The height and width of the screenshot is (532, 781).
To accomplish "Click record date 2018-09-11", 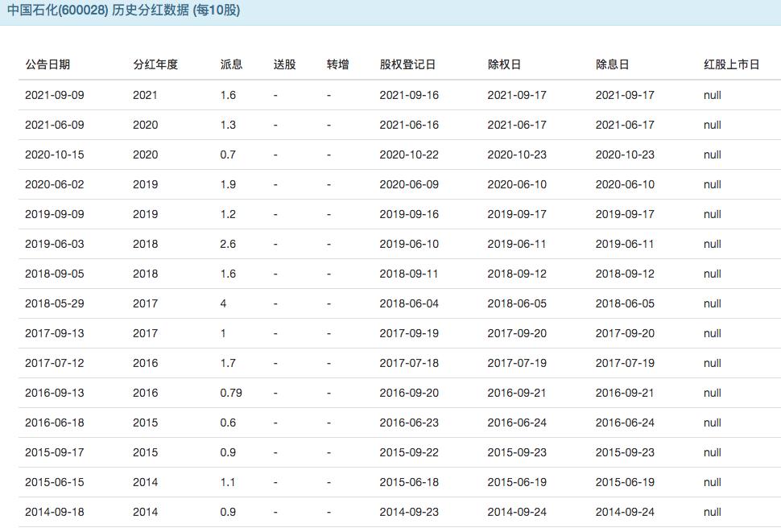I will click(x=410, y=274).
